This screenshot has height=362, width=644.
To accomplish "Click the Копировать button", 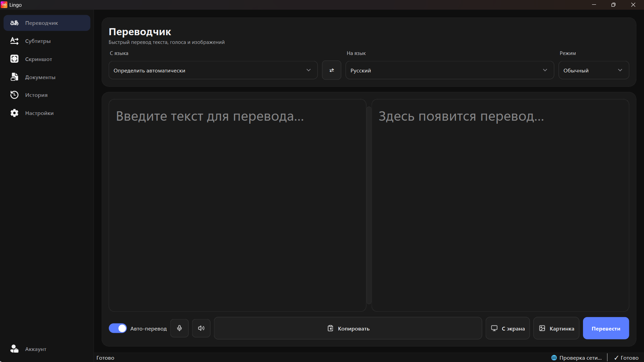I will [348, 328].
